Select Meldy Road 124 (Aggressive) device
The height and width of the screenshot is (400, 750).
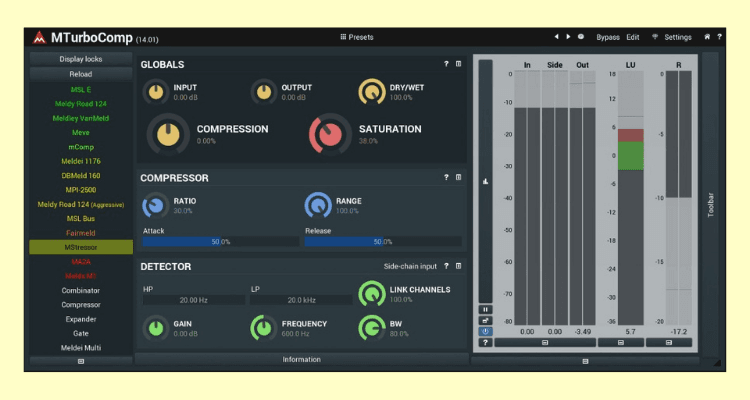pyautogui.click(x=81, y=204)
